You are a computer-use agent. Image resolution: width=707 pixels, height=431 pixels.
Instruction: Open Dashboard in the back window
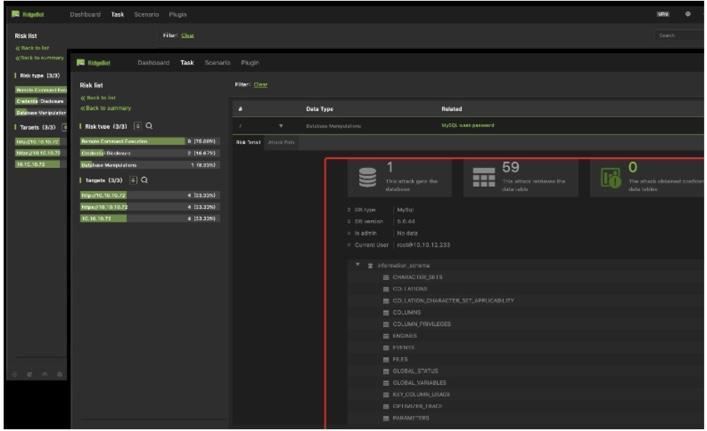[x=85, y=14]
